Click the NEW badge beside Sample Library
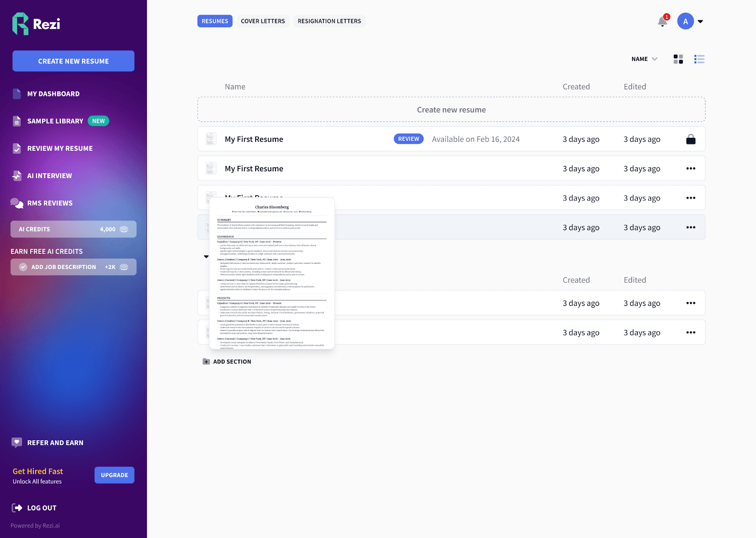Image resolution: width=756 pixels, height=538 pixels. 98,121
